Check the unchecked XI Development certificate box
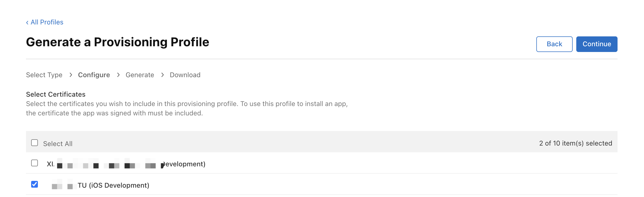Viewport: 644px width, 197px height. (35, 163)
